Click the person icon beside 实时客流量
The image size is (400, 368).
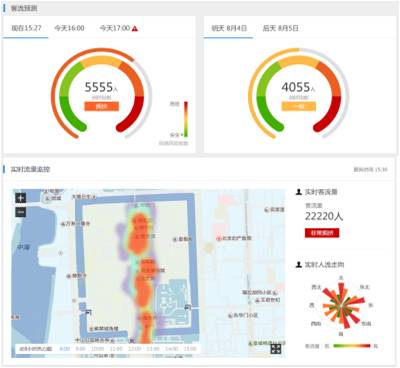pyautogui.click(x=299, y=192)
